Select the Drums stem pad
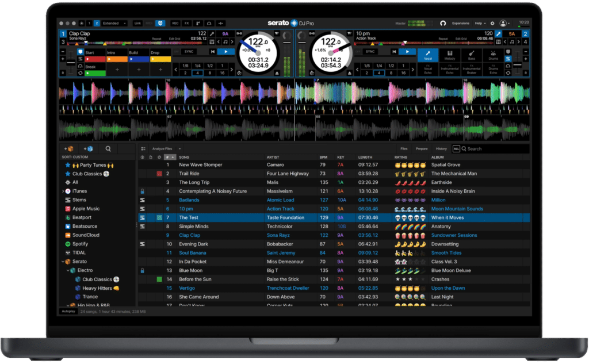 (493, 55)
